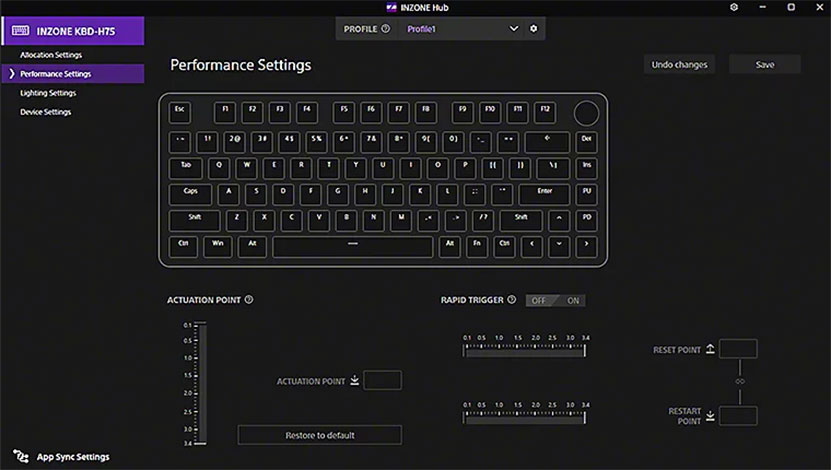
Task: Click the Actuation Point value field
Action: tap(383, 380)
